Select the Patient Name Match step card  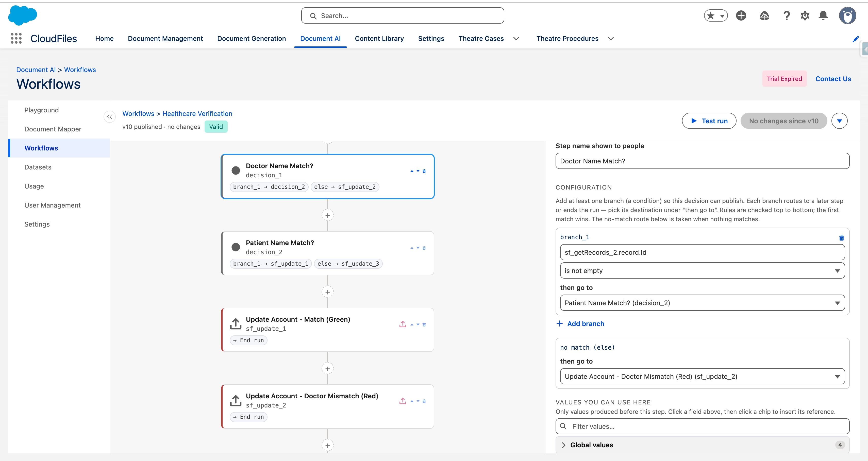[327, 253]
